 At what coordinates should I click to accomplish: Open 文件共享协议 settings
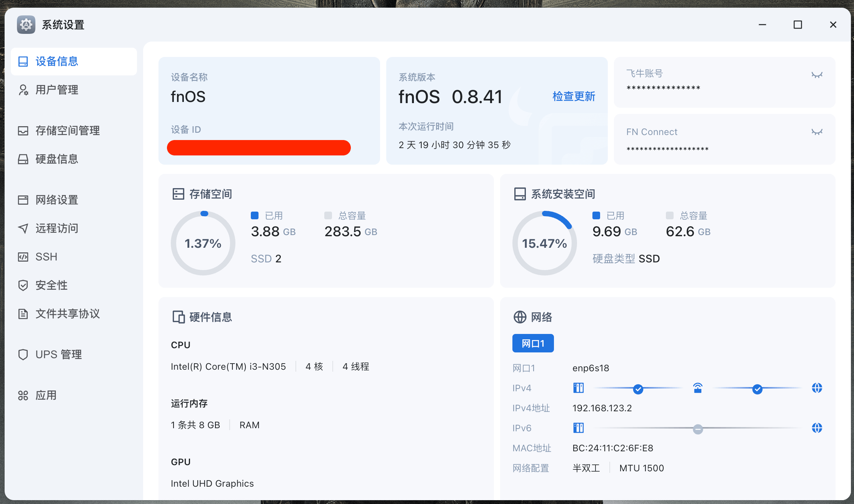click(67, 314)
